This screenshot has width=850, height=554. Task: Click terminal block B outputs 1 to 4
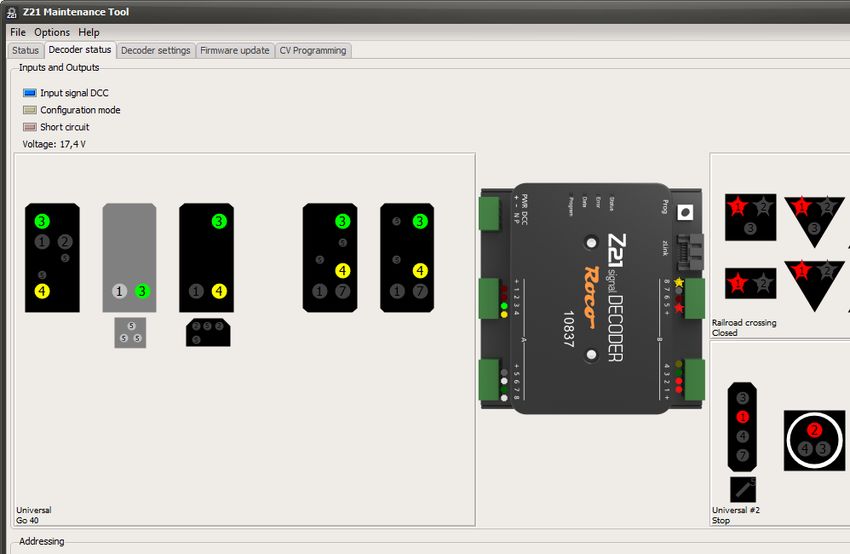click(x=694, y=380)
